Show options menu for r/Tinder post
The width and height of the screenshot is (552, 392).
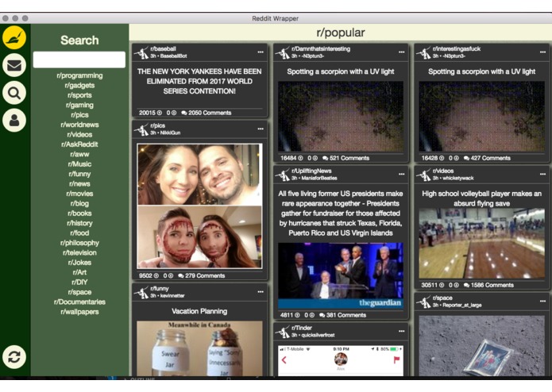tap(402, 331)
